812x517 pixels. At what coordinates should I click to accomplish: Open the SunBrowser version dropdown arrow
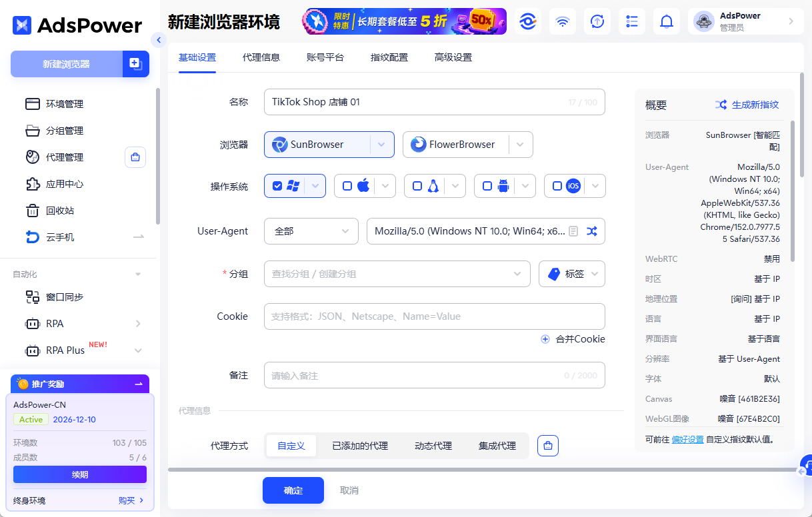[381, 145]
